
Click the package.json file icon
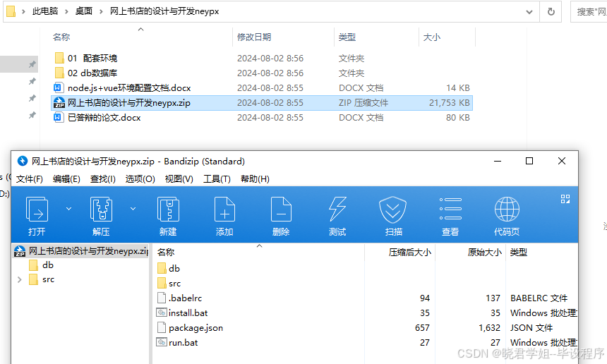pos(162,327)
